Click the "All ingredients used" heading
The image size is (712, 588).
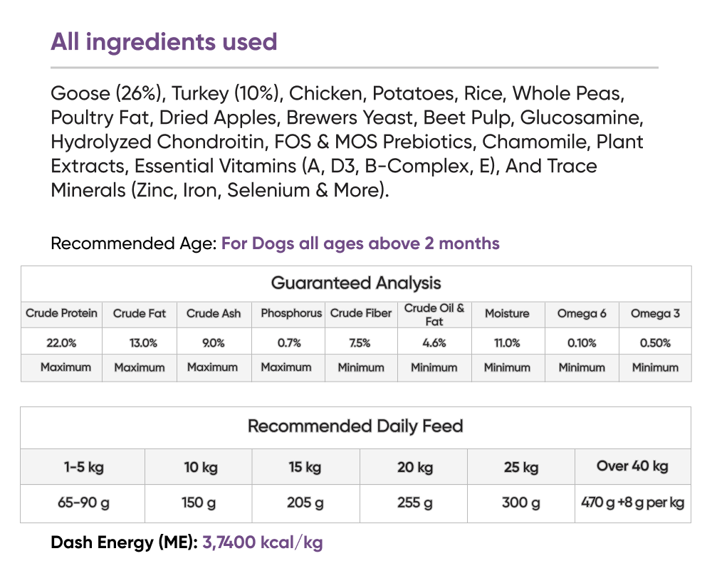pos(164,41)
